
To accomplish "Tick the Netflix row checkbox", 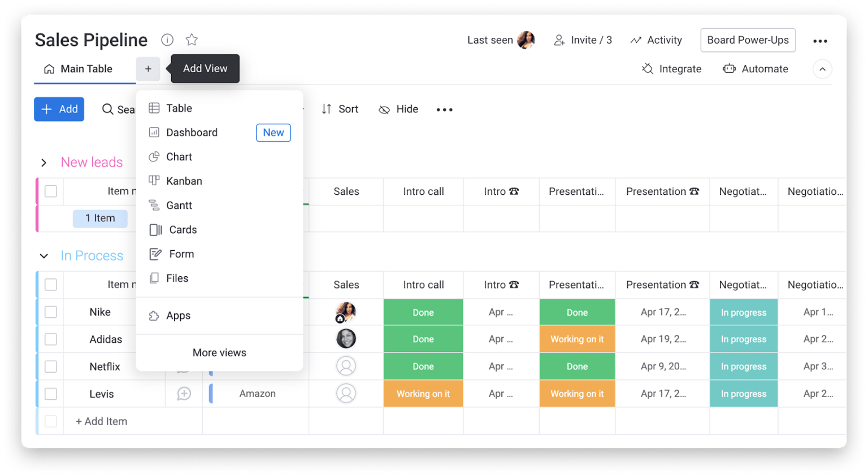I will tap(50, 366).
